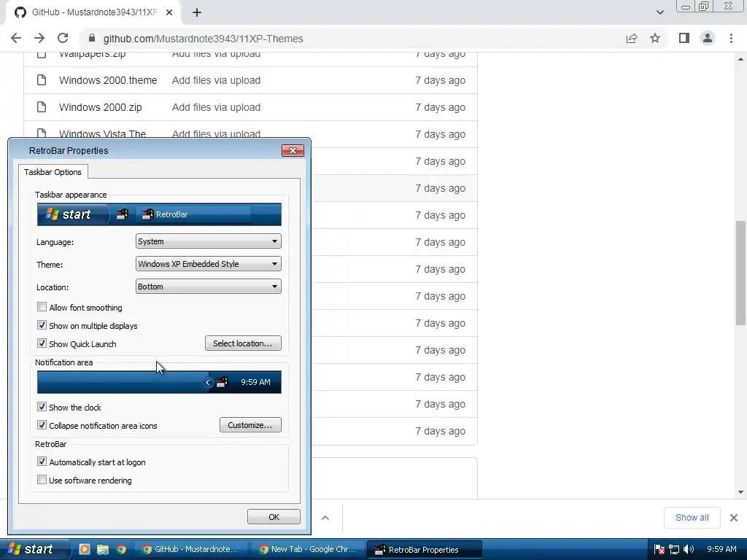Click volume speaker icon in system tray
The image size is (747, 560).
(x=689, y=550)
